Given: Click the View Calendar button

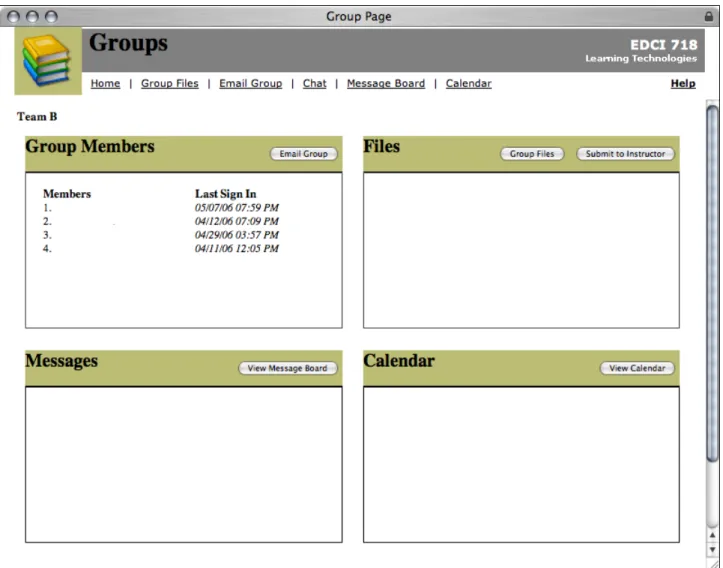Looking at the screenshot, I should 637,368.
